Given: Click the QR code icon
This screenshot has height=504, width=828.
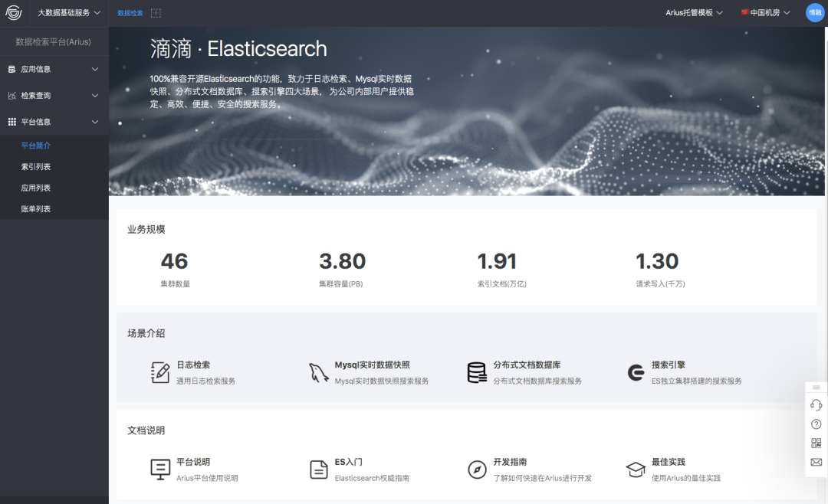Looking at the screenshot, I should [x=816, y=443].
